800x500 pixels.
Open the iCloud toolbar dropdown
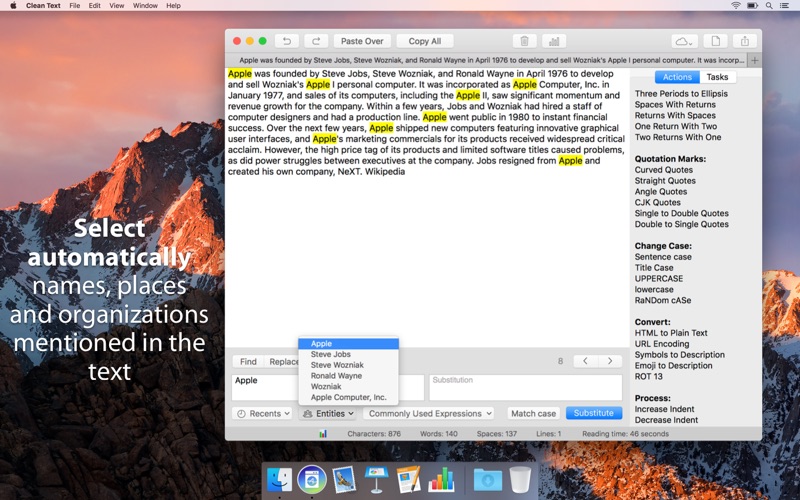(x=684, y=41)
